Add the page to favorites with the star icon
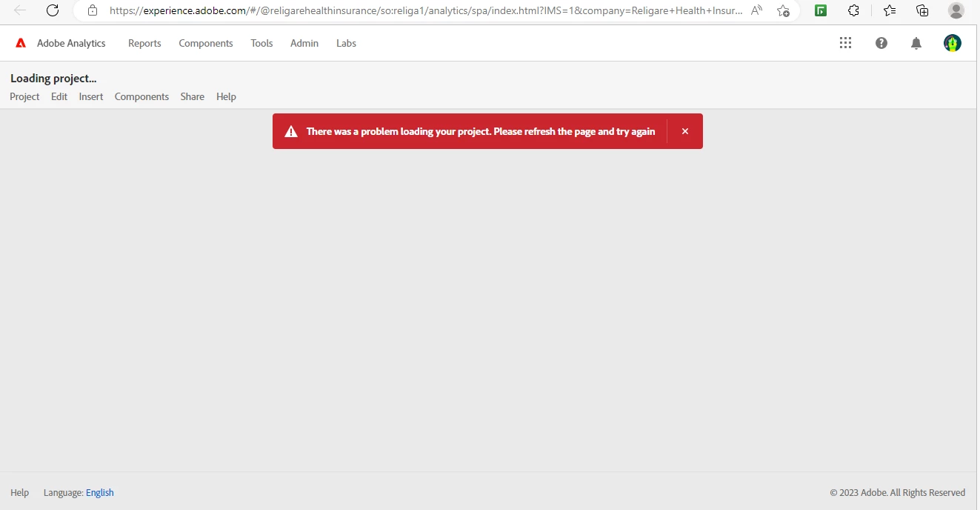The image size is (980, 510). click(x=783, y=10)
